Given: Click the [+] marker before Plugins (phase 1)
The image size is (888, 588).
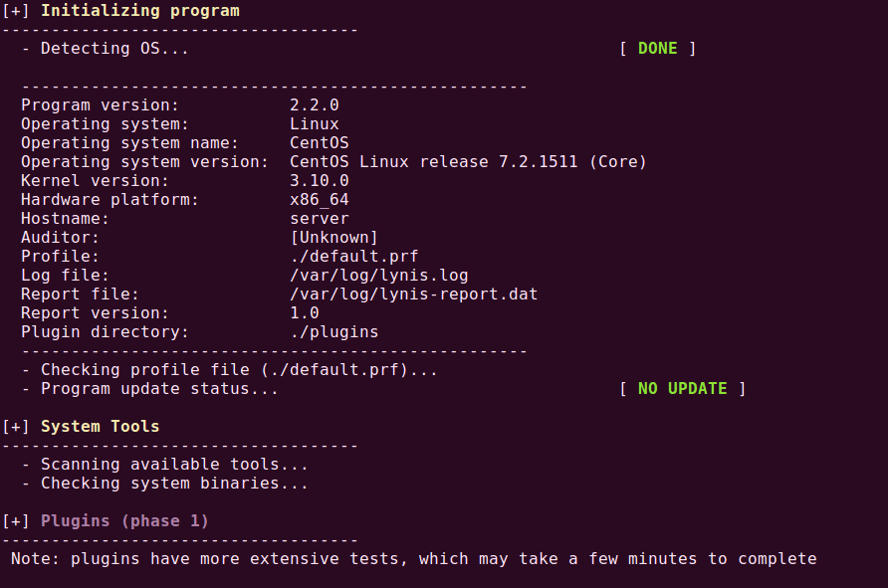Looking at the screenshot, I should [x=16, y=521].
